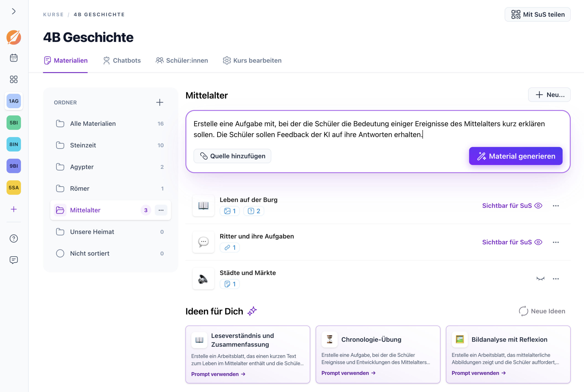Image resolution: width=584 pixels, height=392 pixels.
Task: Expand the collapsed sidebar with chevron
Action: coord(13,11)
